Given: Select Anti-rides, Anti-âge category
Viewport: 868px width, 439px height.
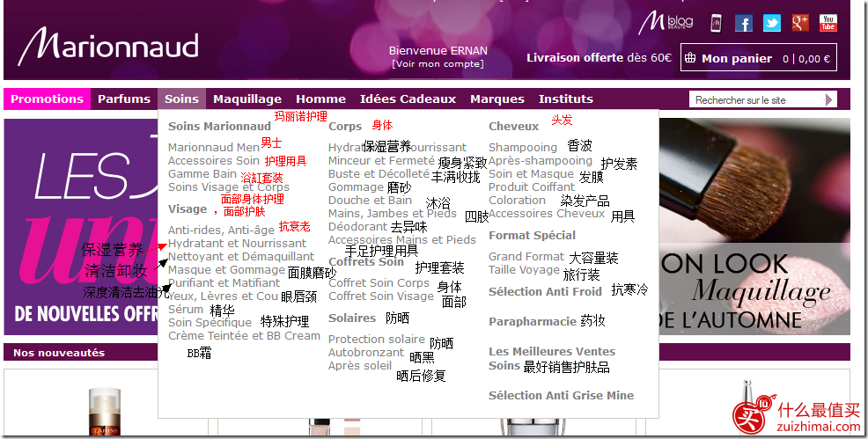Looking at the screenshot, I should (222, 230).
